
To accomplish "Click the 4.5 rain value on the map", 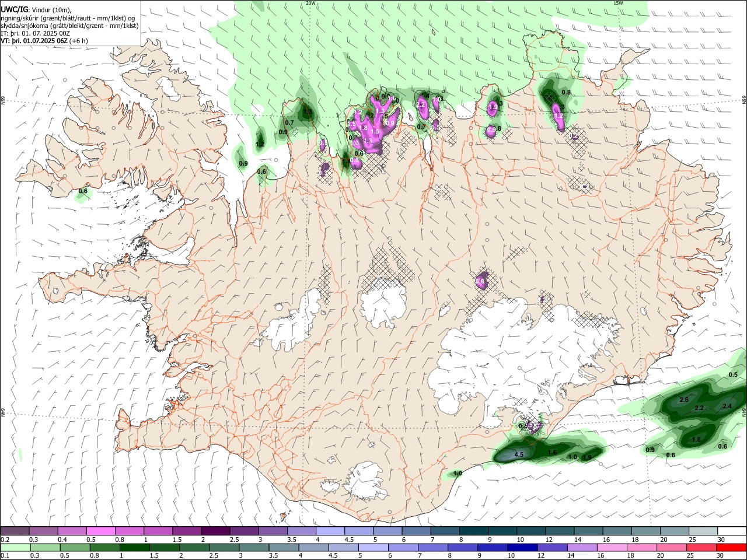I will pos(518,454).
